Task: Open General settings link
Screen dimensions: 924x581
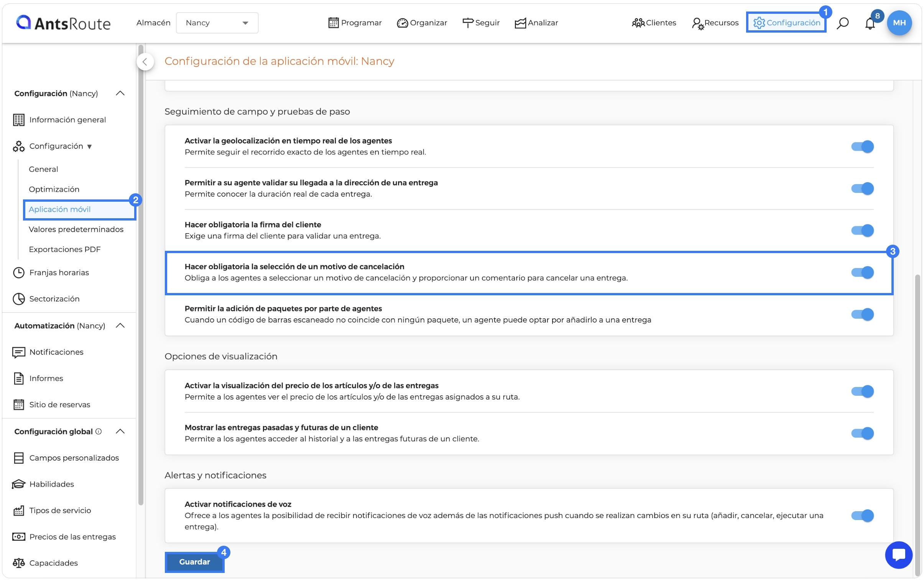Action: tap(43, 169)
